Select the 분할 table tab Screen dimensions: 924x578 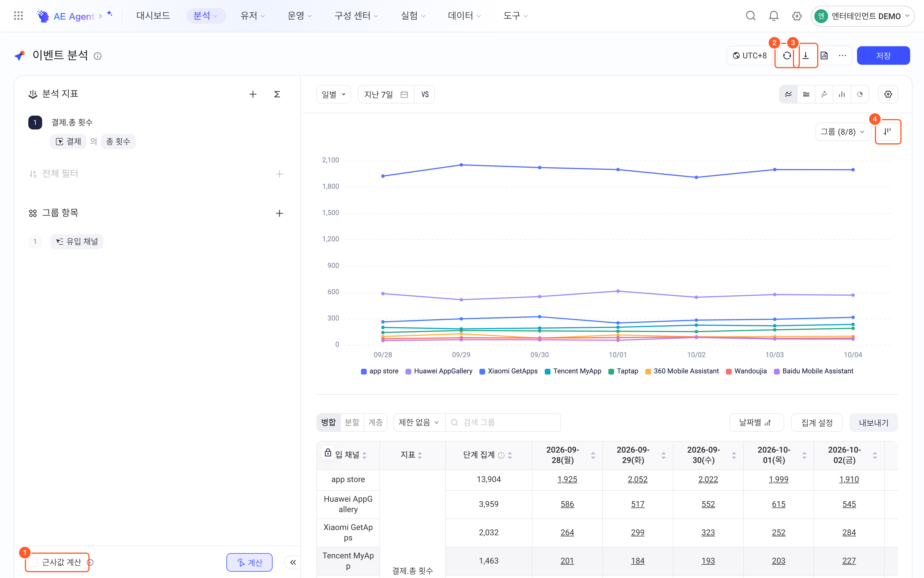pos(352,423)
